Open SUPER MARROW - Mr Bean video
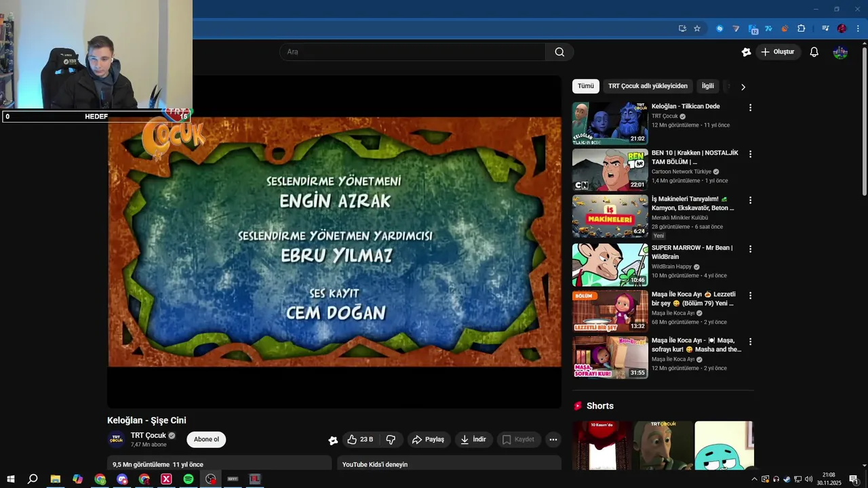This screenshot has height=488, width=868. (610, 265)
